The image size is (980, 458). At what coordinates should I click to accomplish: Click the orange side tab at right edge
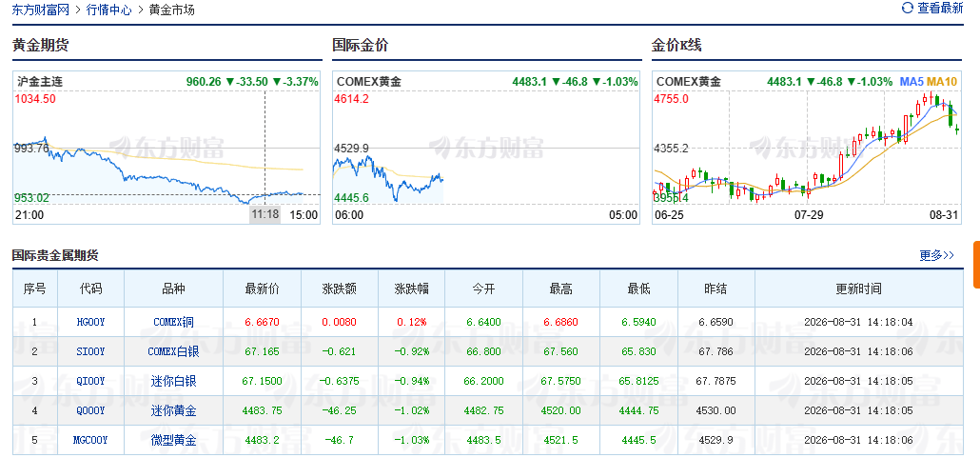976,265
